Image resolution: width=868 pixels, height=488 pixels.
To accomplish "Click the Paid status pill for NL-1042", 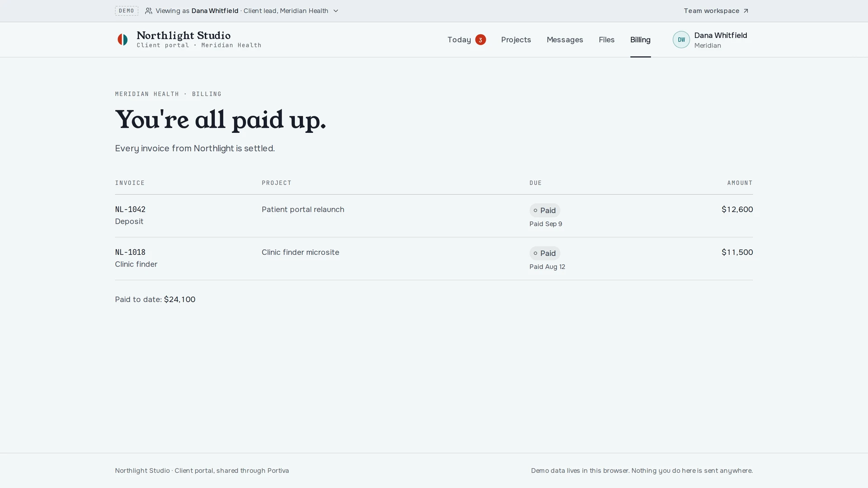I will (545, 211).
